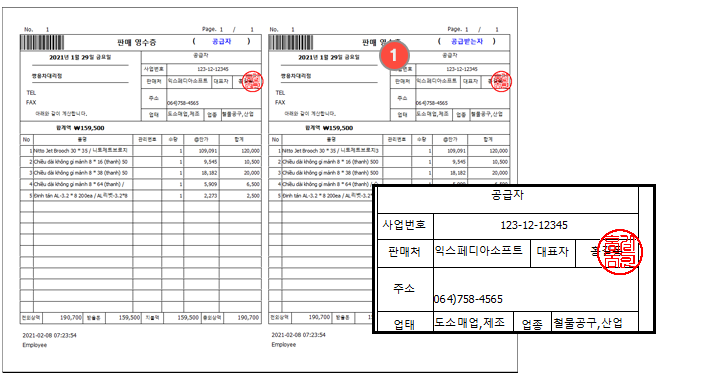
Task: Click the Nitto Jet Brooch row on the right receipt
Action: point(390,151)
